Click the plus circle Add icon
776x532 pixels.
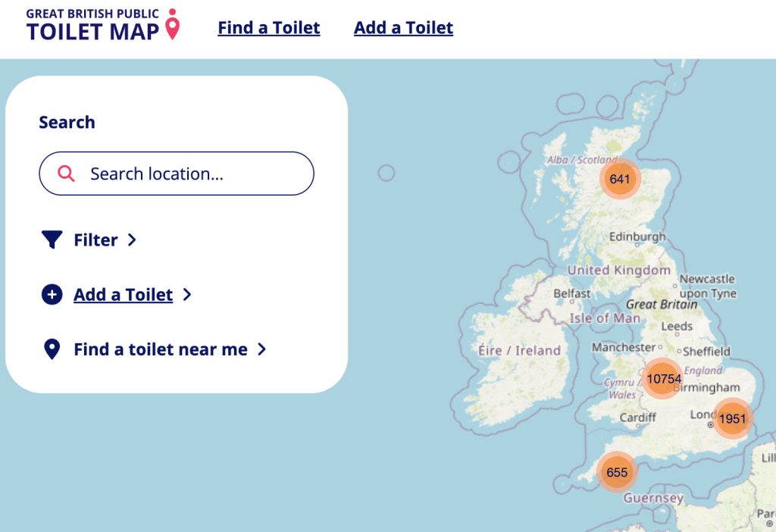coord(52,295)
